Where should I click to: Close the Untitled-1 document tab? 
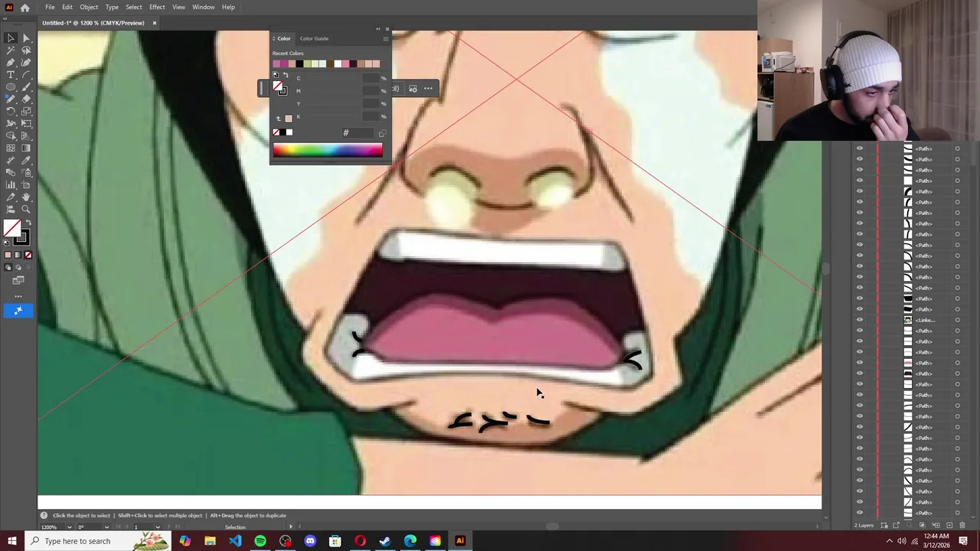[x=154, y=23]
